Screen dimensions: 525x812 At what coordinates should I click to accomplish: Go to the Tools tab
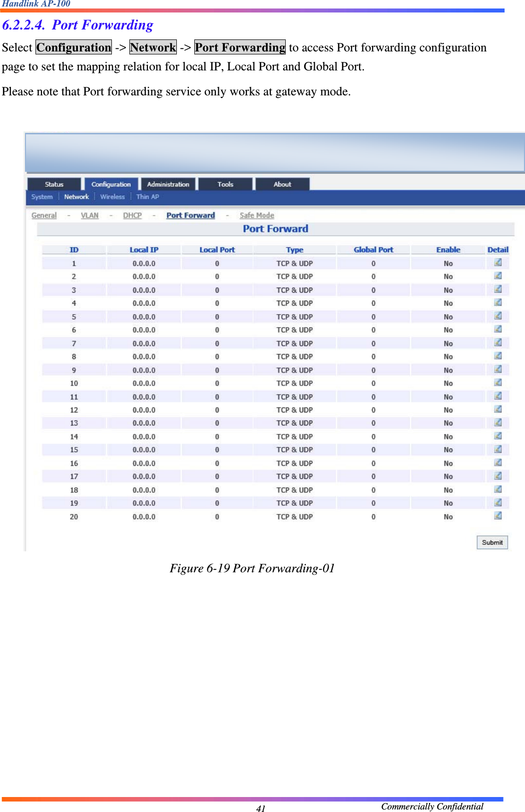[225, 184]
